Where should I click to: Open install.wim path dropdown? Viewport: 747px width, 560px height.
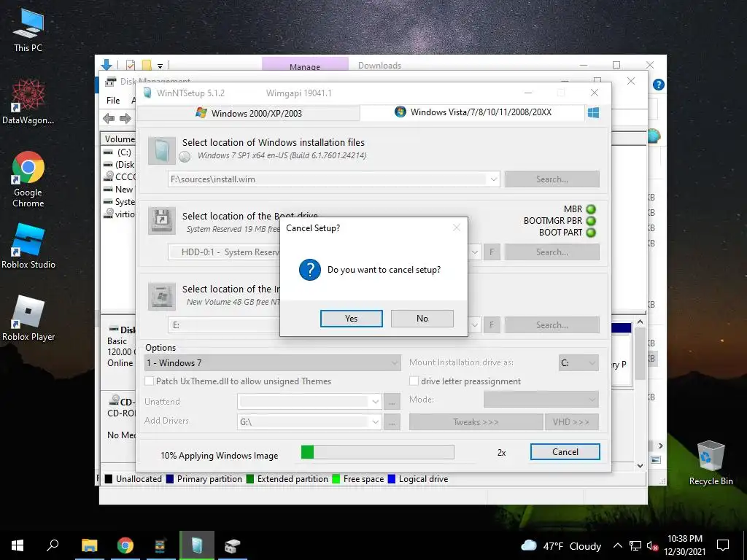coord(494,179)
